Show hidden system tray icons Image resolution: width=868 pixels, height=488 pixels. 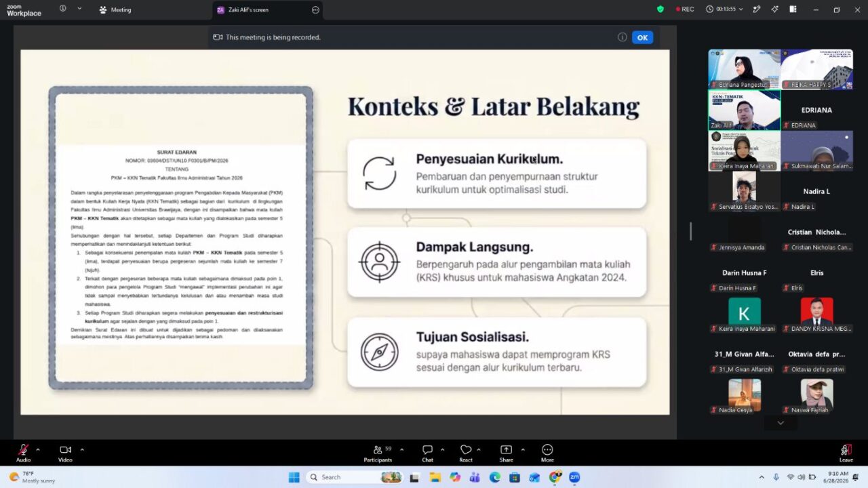pyautogui.click(x=762, y=477)
